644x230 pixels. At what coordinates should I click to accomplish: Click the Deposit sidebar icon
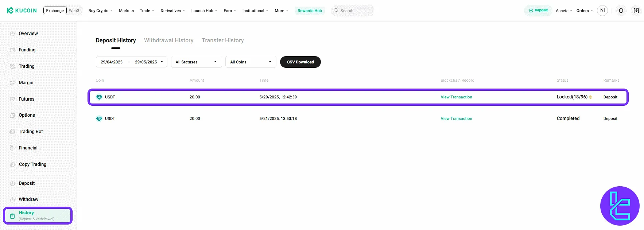point(12,183)
